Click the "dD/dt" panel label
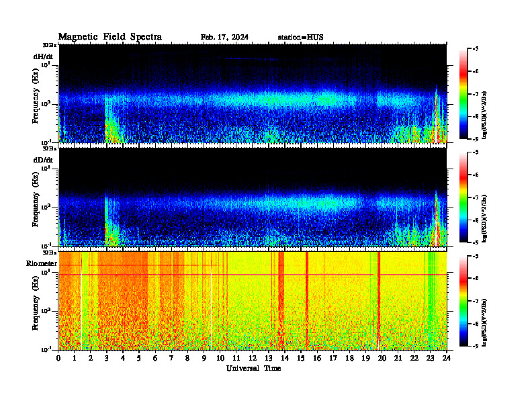 coord(43,160)
